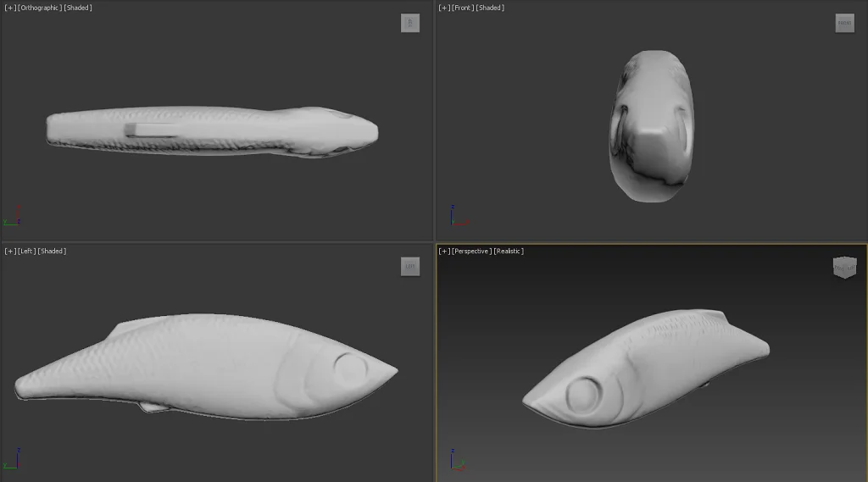Click the ViewCube in the Front viewport
868x482 pixels.
pos(844,24)
